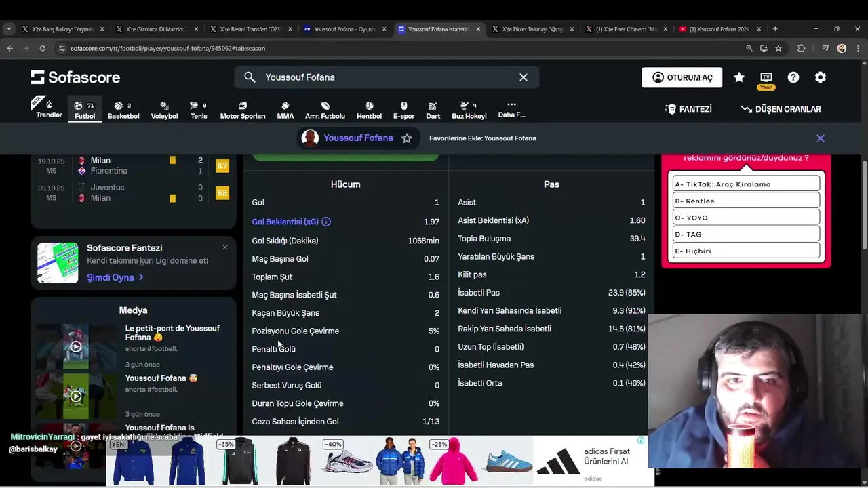Screen dimensions: 868x488
Task: Open the Voleybol sport category
Action: click(164, 110)
